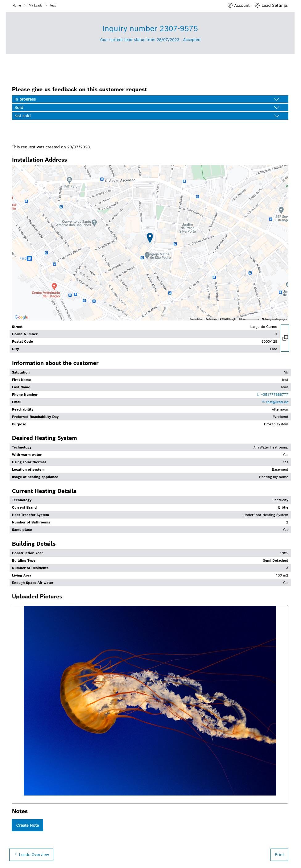Image resolution: width=301 pixels, height=868 pixels.
Task: Open the uploaded jellyfish picture
Action: coord(150,700)
